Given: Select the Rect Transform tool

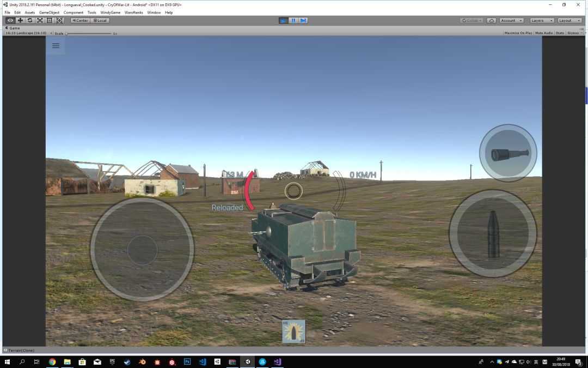Looking at the screenshot, I should [50, 20].
